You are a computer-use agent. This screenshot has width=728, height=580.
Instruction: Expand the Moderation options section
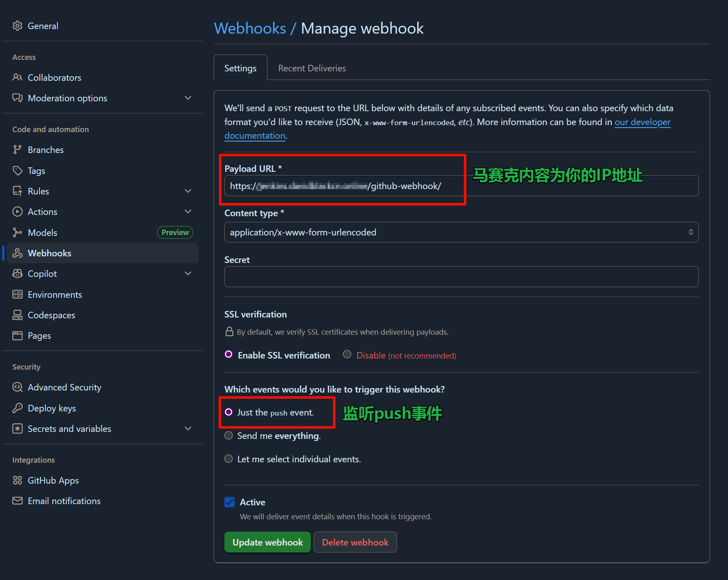pos(188,98)
